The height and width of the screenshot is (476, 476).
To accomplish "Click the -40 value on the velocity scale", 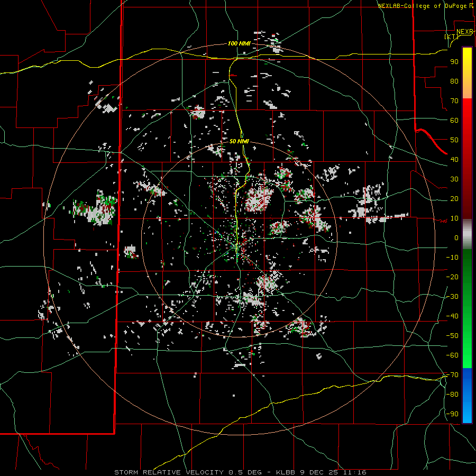I will click(x=452, y=316).
